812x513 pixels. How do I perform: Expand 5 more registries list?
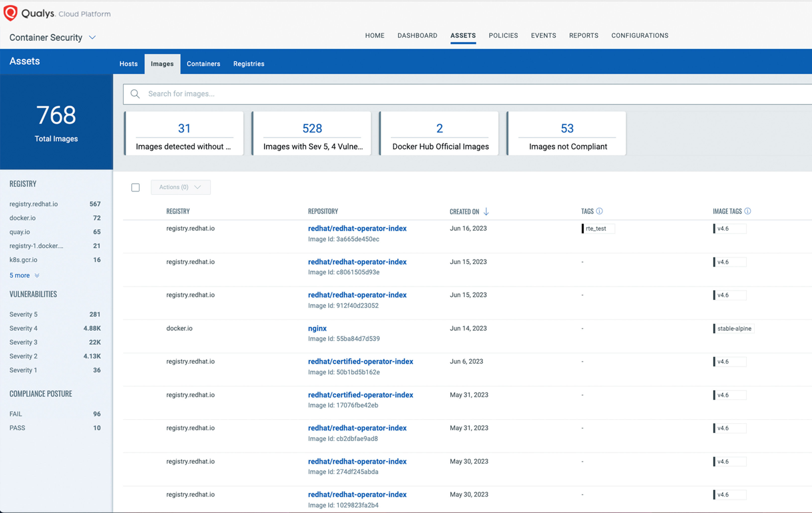coord(20,275)
